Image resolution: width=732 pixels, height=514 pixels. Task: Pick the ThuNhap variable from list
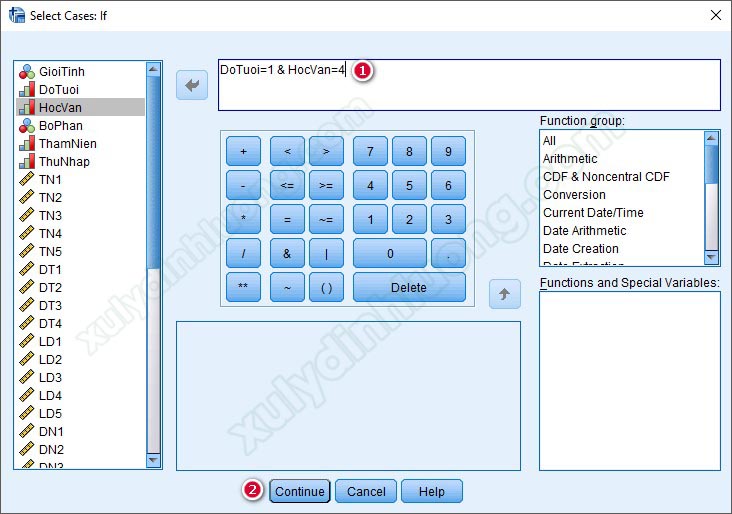[x=64, y=162]
